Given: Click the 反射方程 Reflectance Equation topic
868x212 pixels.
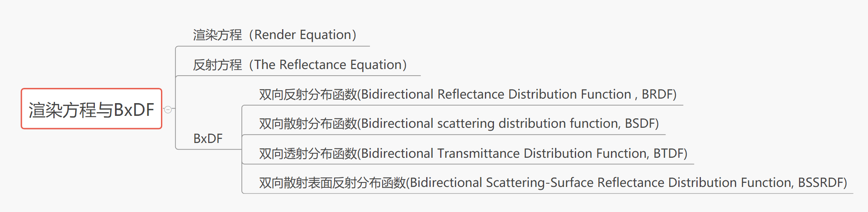Looking at the screenshot, I should (x=299, y=65).
